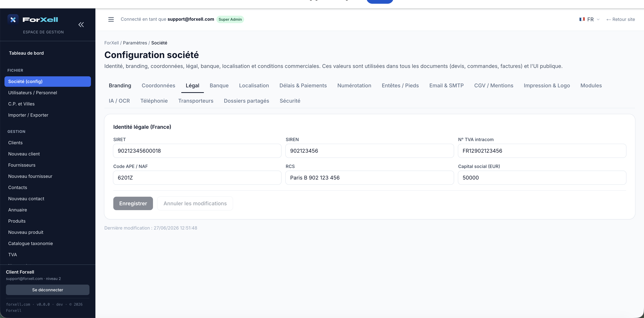The height and width of the screenshot is (318, 644).
Task: Sign out with Se déconnecter button
Action: tap(48, 290)
